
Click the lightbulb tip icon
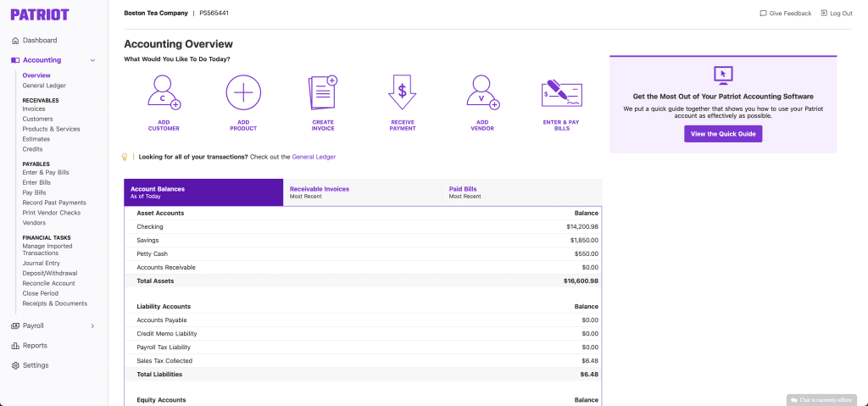125,158
